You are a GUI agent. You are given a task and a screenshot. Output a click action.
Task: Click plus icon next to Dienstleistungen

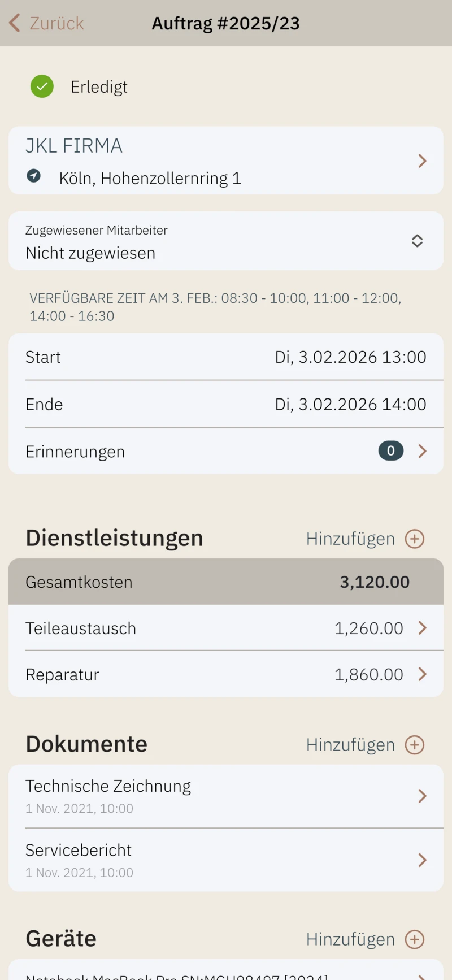pos(415,539)
